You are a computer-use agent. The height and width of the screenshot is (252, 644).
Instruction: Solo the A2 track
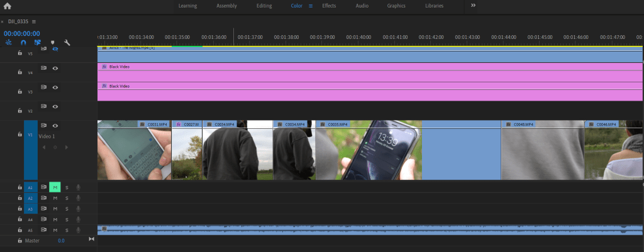click(x=67, y=198)
